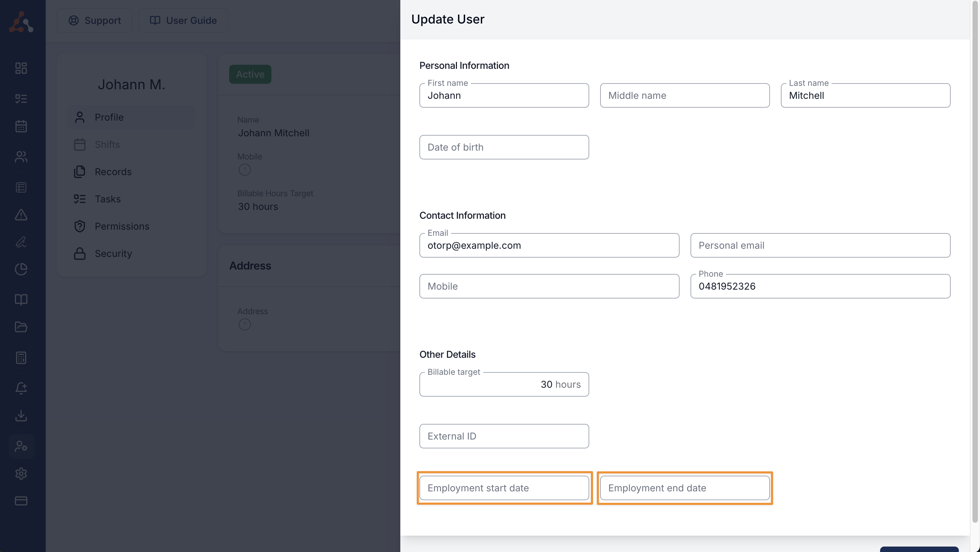This screenshot has width=980, height=552.
Task: Open the dashboard grid icon in sidebar
Action: (x=21, y=68)
